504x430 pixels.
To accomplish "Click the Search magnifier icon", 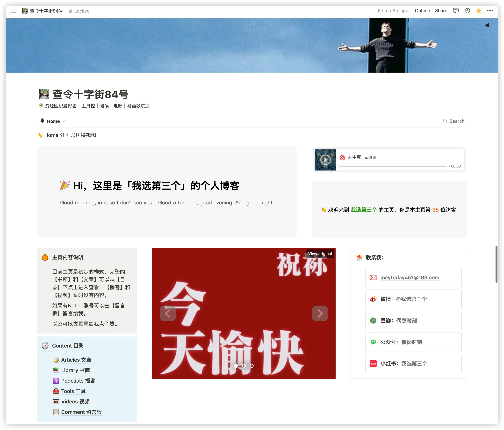I will coord(445,121).
